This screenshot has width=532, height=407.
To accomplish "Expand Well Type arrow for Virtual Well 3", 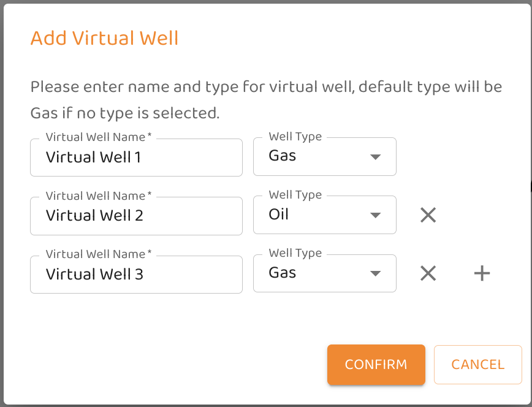I will [376, 274].
